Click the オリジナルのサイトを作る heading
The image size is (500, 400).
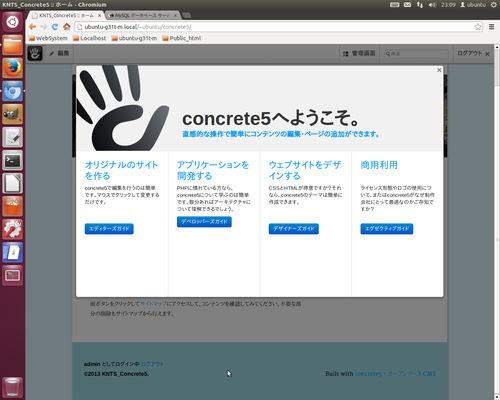(x=121, y=170)
